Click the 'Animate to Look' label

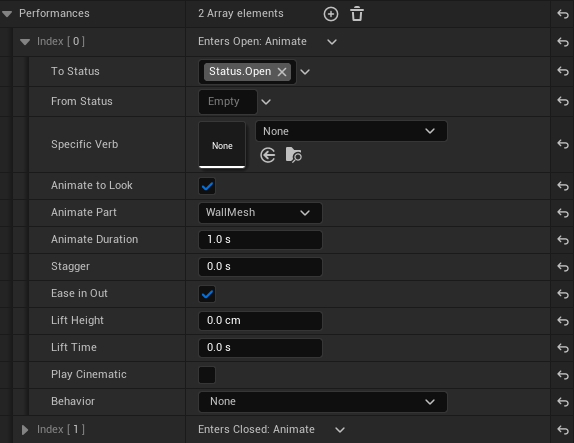click(92, 185)
